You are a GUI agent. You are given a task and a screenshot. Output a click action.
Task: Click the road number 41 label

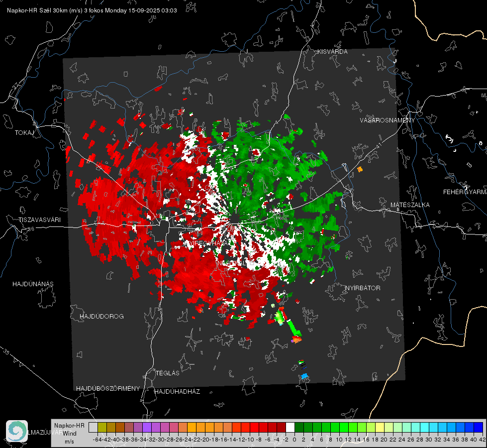[378, 145]
